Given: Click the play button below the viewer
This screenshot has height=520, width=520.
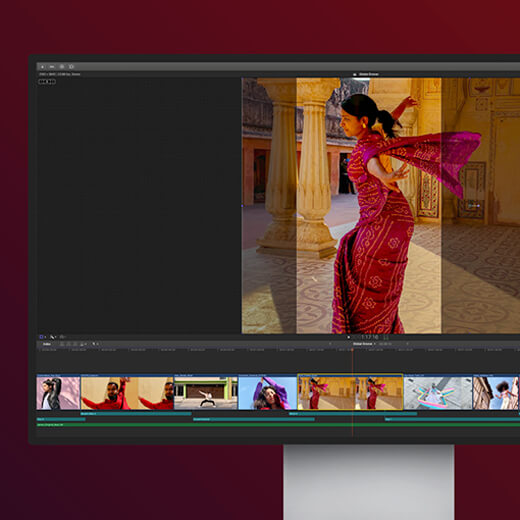Looking at the screenshot, I should click(x=349, y=337).
